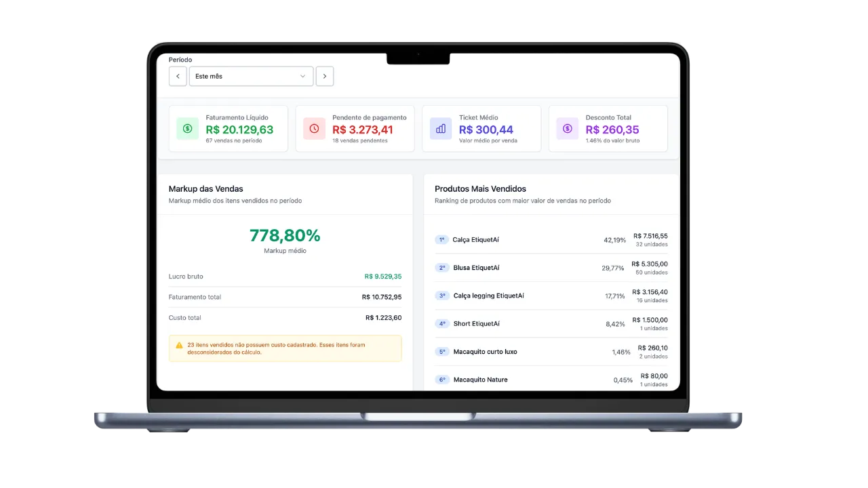868x488 pixels.
Task: Click the 3º rank badge
Action: (x=442, y=296)
